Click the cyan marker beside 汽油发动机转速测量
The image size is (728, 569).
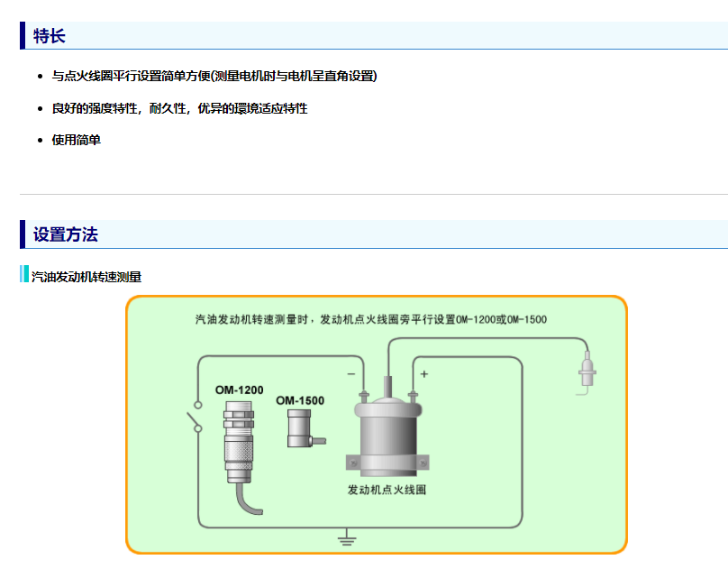[24, 274]
